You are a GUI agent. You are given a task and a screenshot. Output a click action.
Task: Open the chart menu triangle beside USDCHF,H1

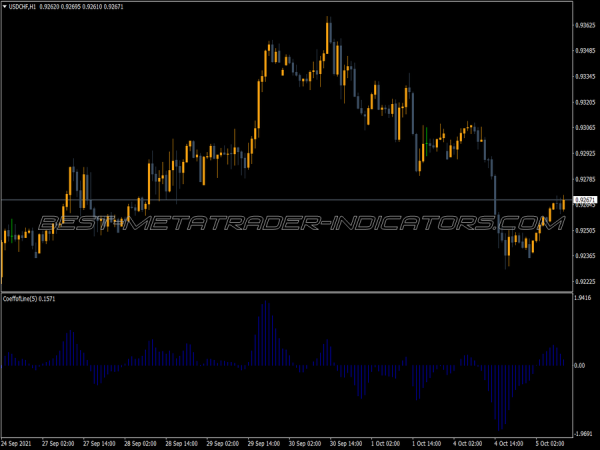[x=5, y=7]
